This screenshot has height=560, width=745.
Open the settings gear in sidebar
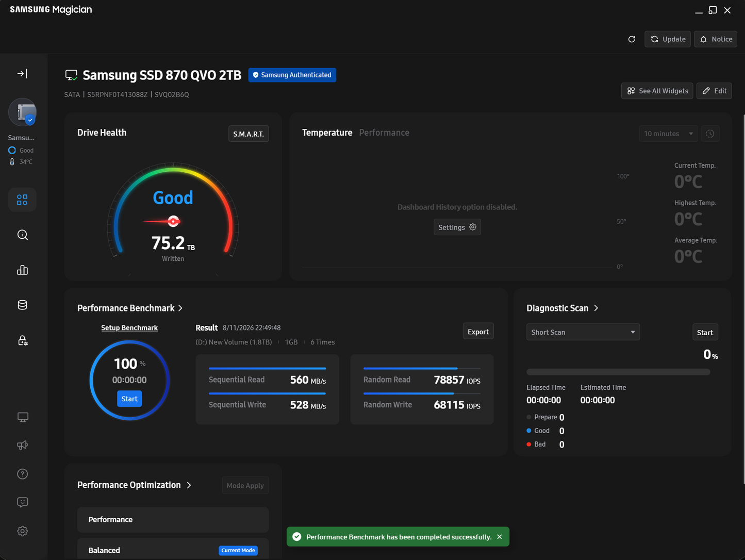click(22, 531)
